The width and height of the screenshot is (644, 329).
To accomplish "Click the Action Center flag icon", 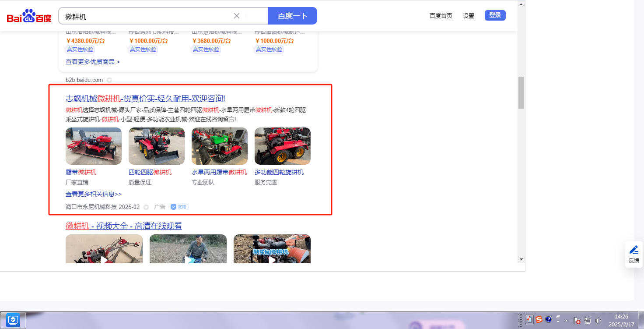I will click(577, 321).
